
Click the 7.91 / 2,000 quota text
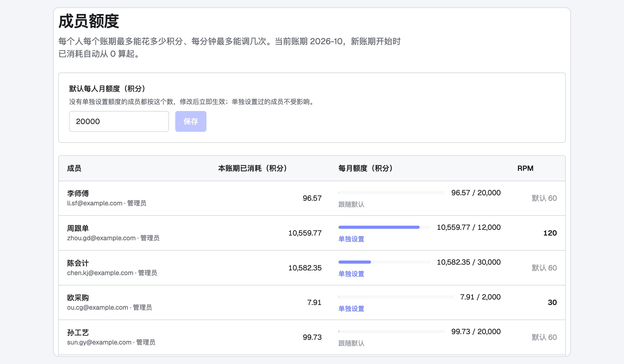480,297
